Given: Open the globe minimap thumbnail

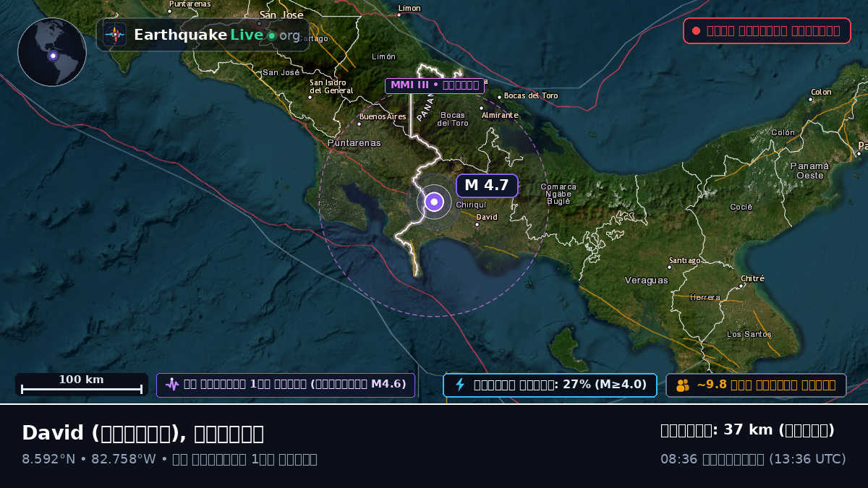Looking at the screenshot, I should click(x=52, y=52).
